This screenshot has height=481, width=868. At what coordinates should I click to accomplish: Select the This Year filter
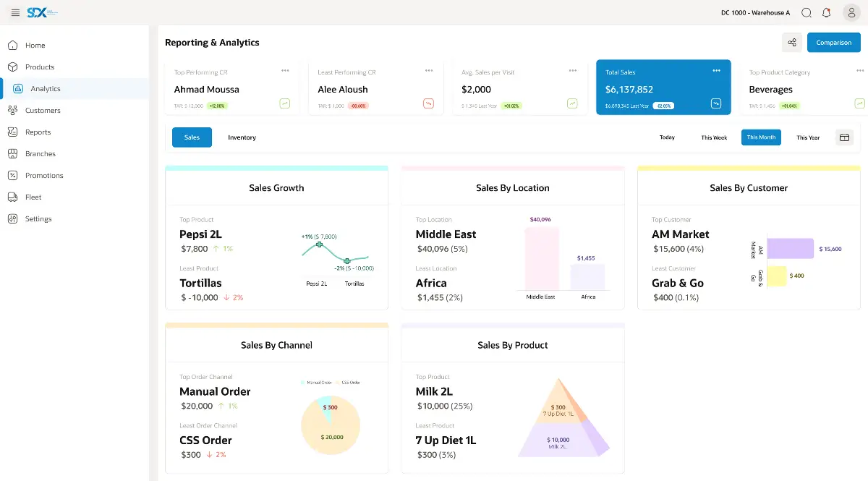(808, 137)
